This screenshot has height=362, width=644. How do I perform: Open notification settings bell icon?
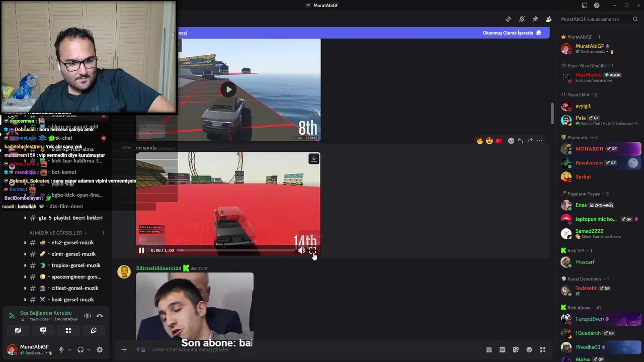point(522,19)
